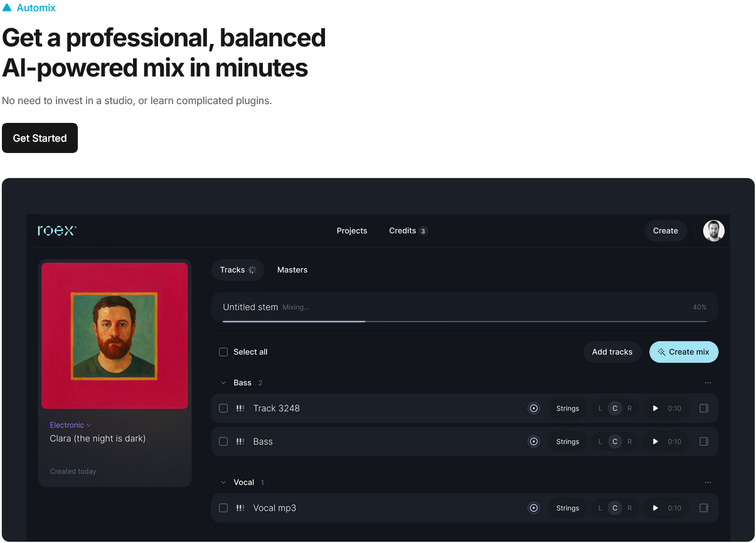Open side panel icon for Vocal mp3

coord(704,508)
